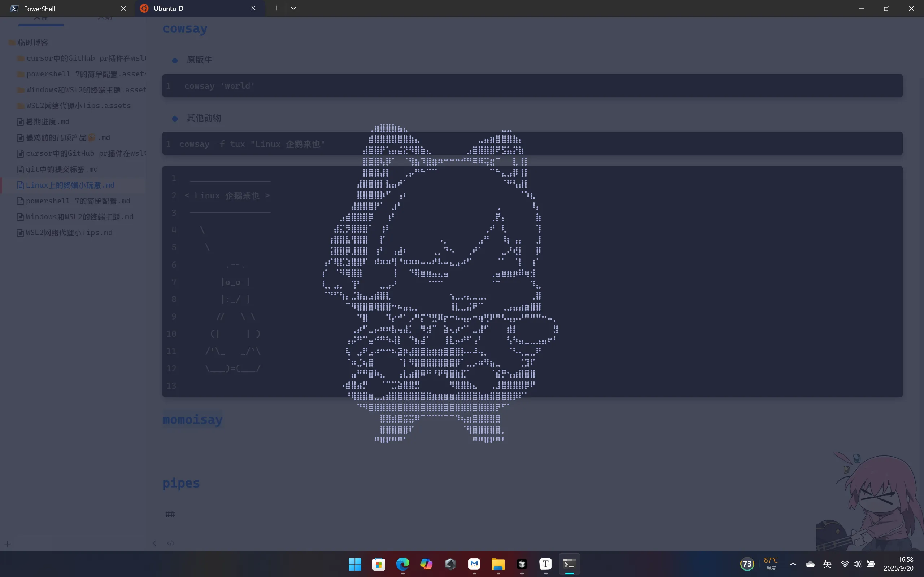Click the black cube app taskbar icon

click(x=522, y=564)
